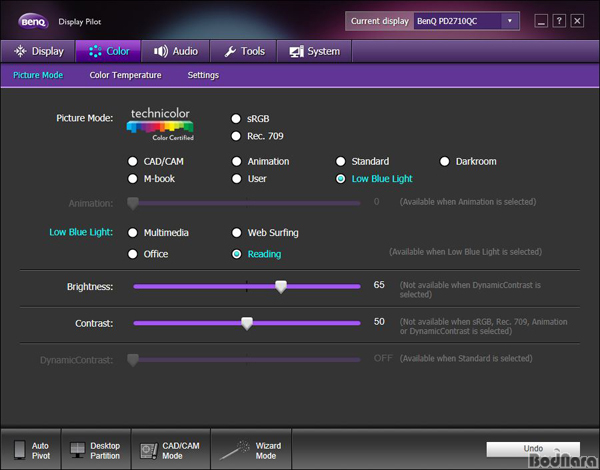Choose Multimedia low blue light option
600x470 pixels.
point(133,233)
